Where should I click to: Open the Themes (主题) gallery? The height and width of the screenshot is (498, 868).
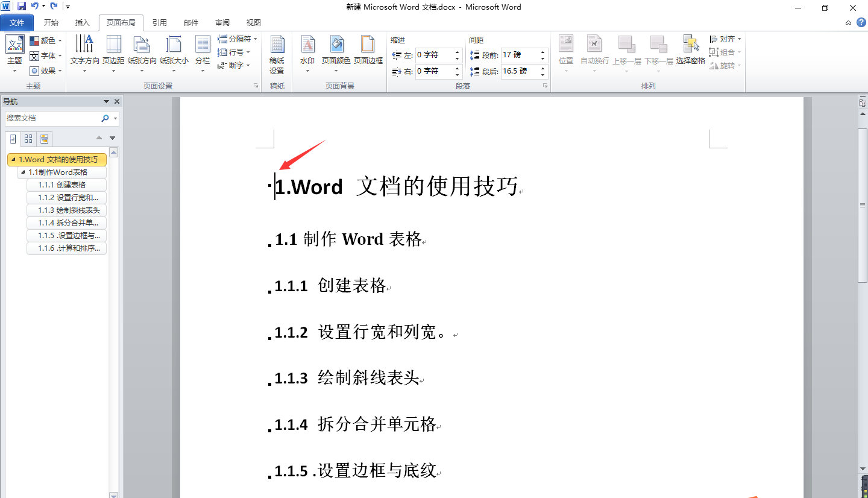point(14,54)
